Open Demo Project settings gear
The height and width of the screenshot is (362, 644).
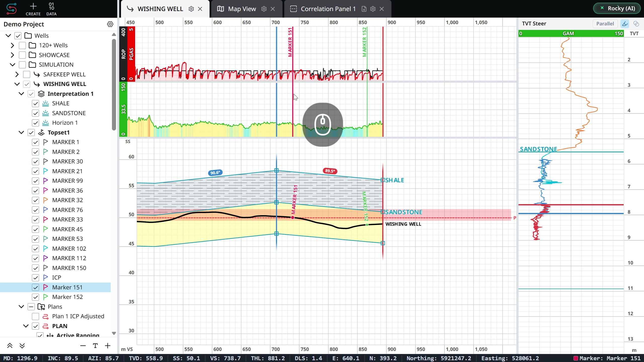(110, 24)
